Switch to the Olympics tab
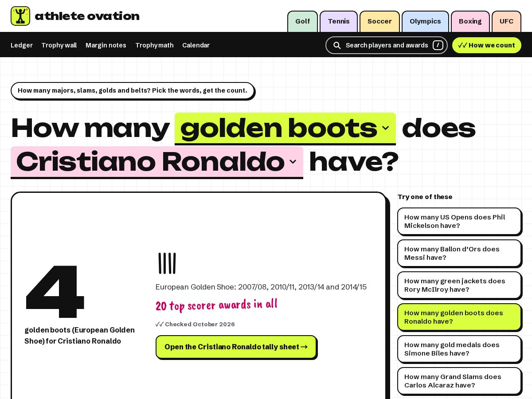The image size is (532, 399). [x=425, y=21]
